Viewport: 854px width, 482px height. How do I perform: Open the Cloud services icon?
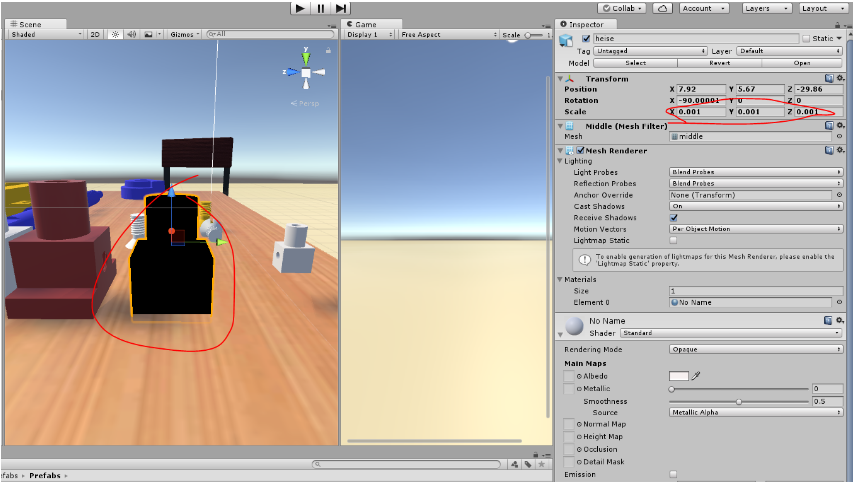point(662,8)
